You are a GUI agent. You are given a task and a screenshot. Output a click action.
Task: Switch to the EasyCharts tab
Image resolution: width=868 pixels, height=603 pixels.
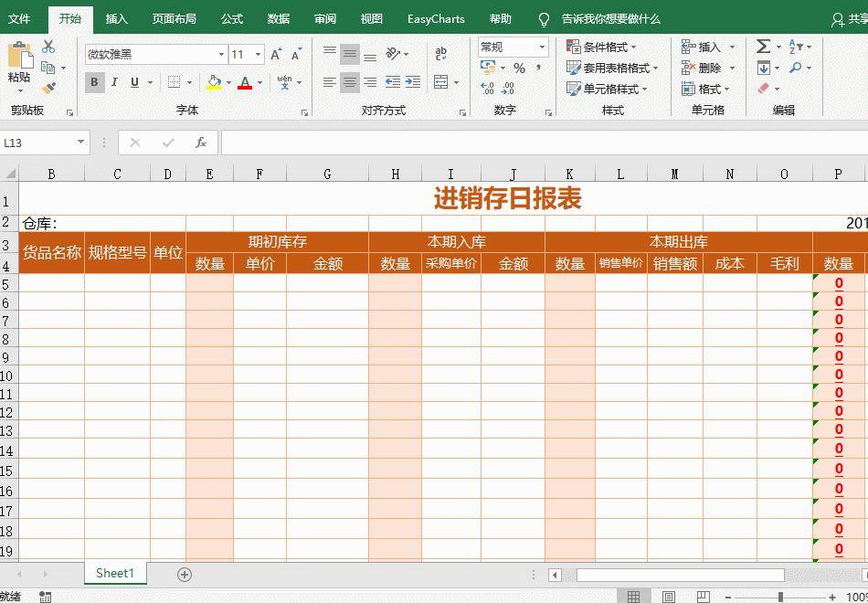point(436,19)
